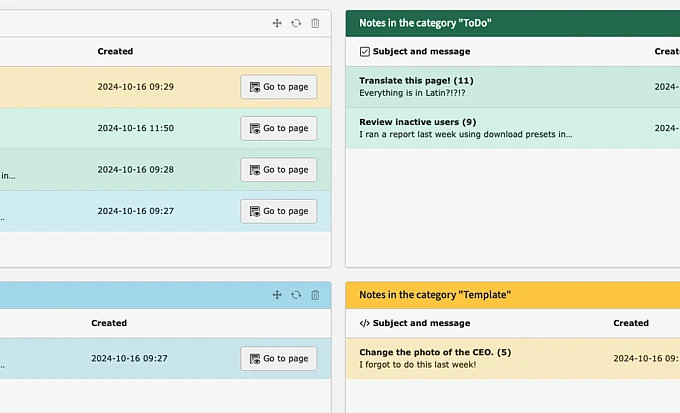Image resolution: width=680 pixels, height=413 pixels.
Task: Refresh the top-left notes panel
Action: click(296, 23)
